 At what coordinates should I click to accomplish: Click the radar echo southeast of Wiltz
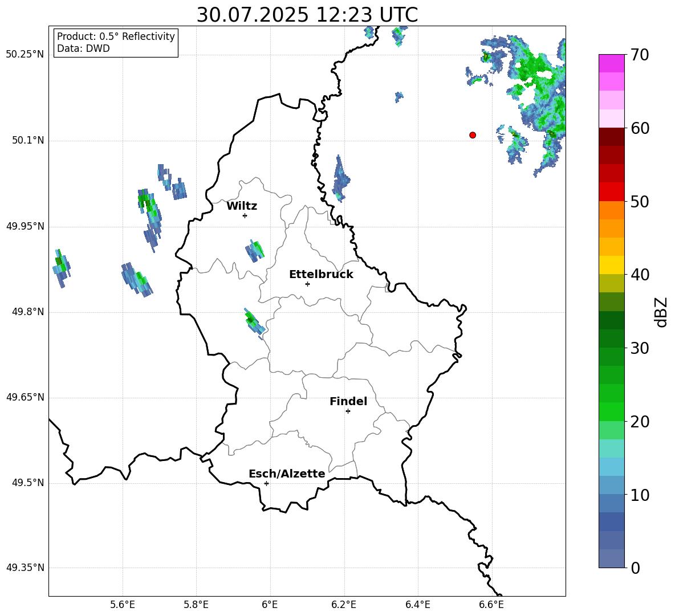254,251
